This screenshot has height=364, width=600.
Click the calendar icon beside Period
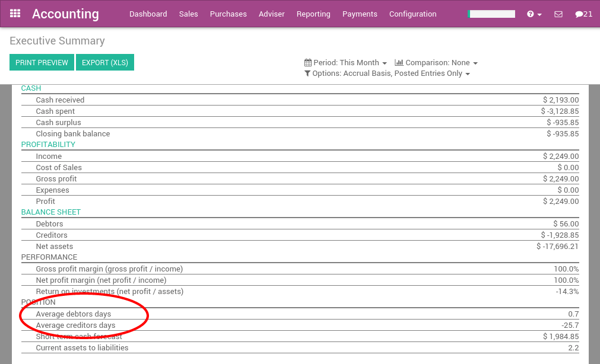pos(309,62)
